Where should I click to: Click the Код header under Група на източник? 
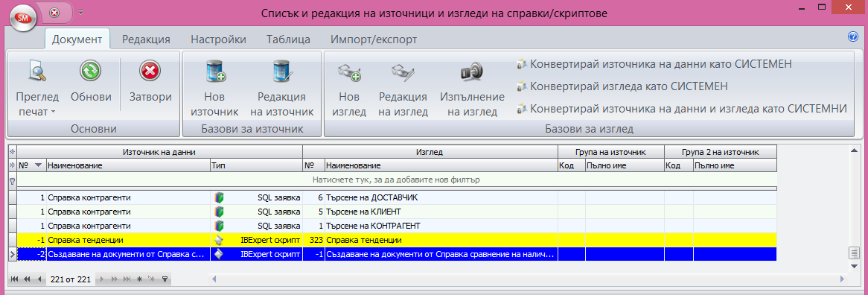click(571, 165)
